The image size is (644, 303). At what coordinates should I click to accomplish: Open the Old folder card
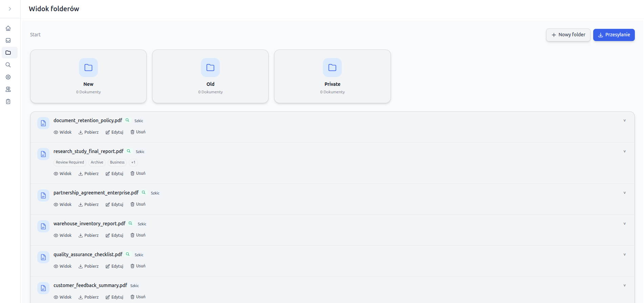point(210,76)
